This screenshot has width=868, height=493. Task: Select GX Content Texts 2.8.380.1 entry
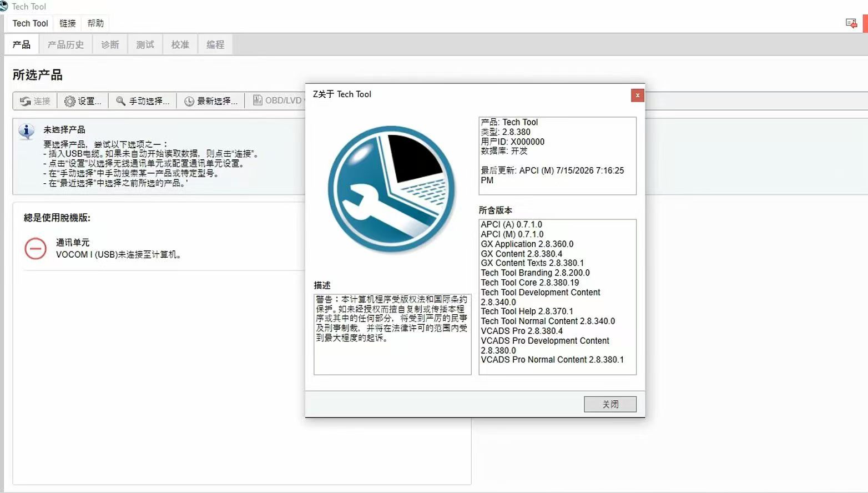click(532, 263)
